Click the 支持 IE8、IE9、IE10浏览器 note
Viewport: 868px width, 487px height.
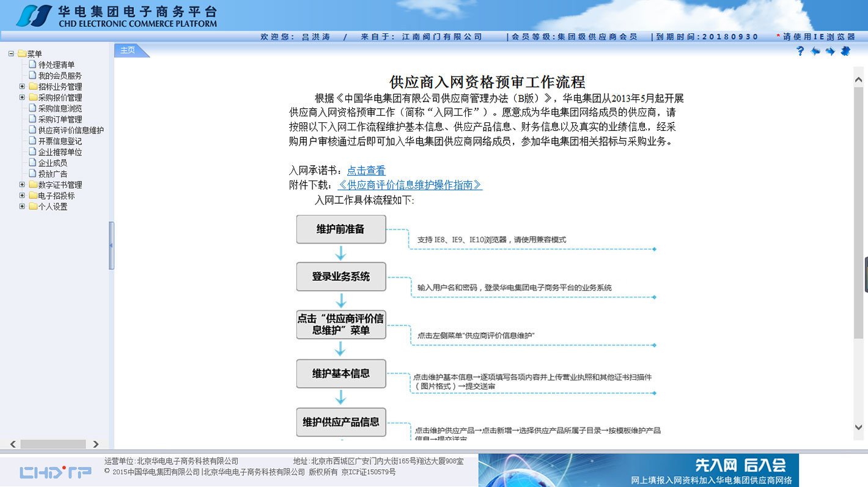pyautogui.click(x=492, y=240)
